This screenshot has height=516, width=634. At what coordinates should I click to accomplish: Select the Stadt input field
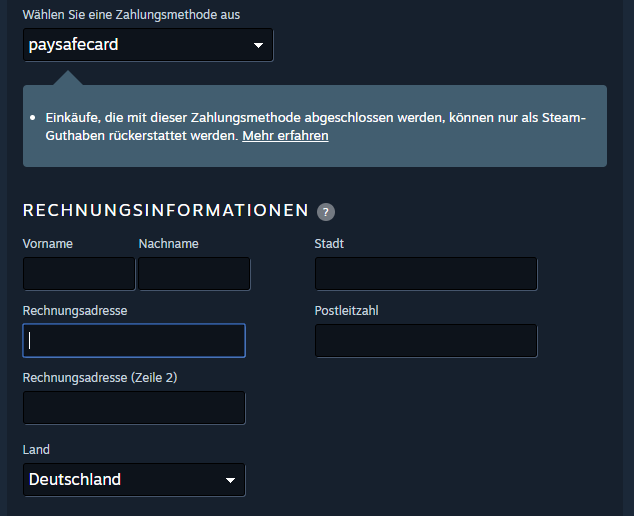[x=426, y=274]
